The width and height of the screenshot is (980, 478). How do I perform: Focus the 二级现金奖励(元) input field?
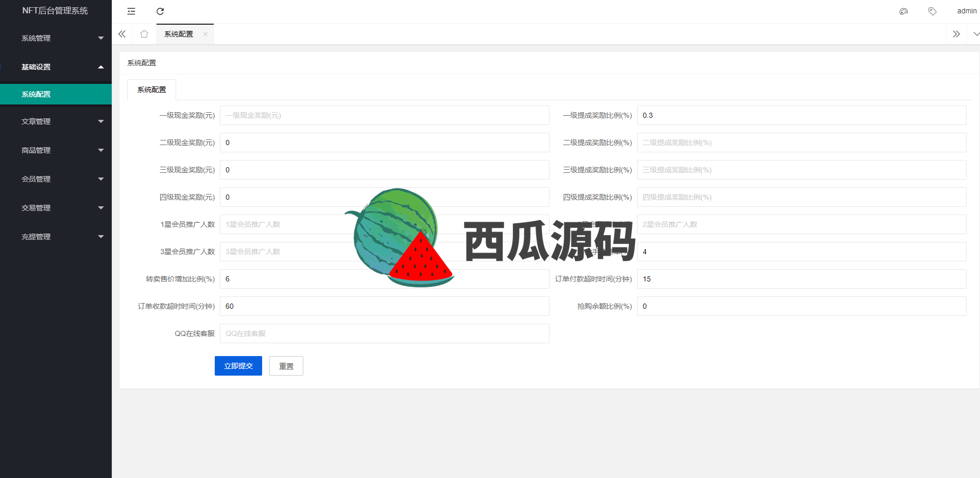point(385,143)
